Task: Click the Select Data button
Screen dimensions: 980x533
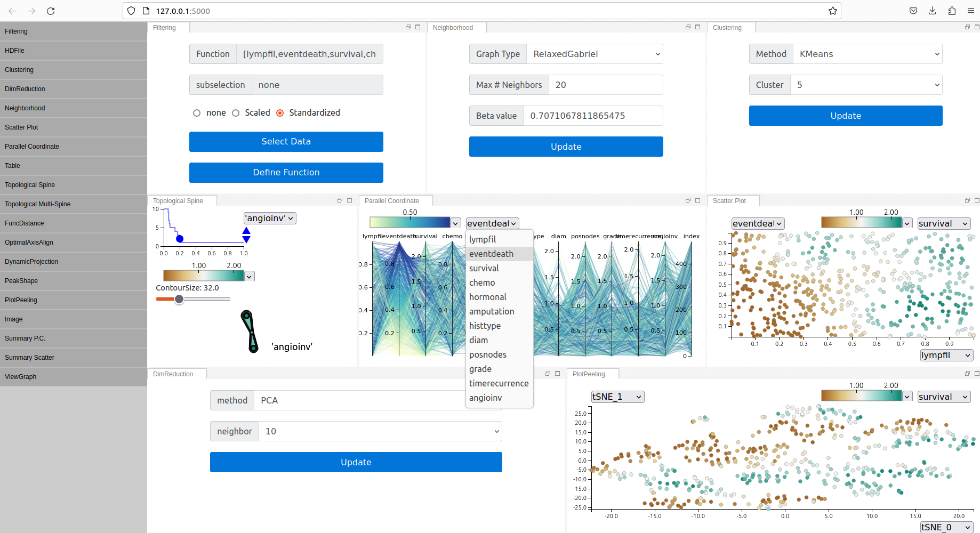Action: coord(286,141)
